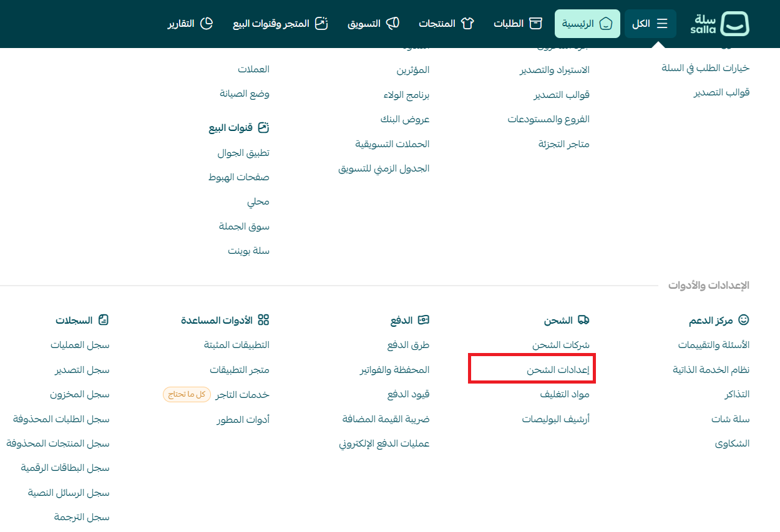Open طرق الدفع under الدفع section
Viewport: 780px width, 532px height.
(409, 344)
